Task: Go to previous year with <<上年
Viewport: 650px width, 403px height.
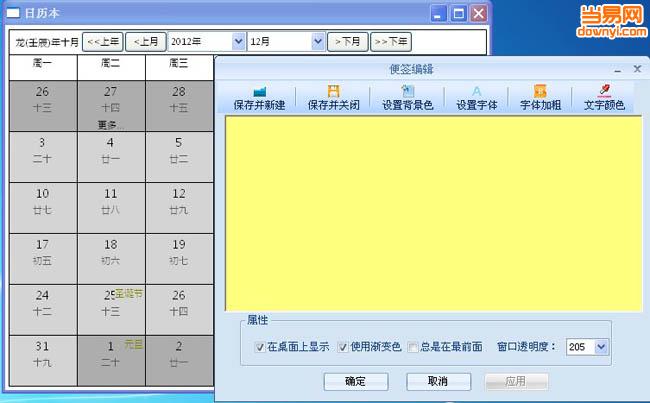Action: [103, 42]
